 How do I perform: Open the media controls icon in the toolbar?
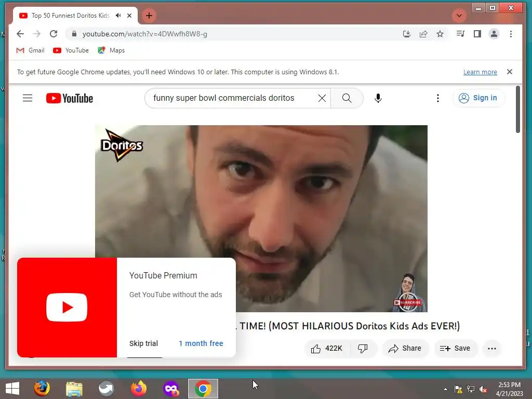460,34
